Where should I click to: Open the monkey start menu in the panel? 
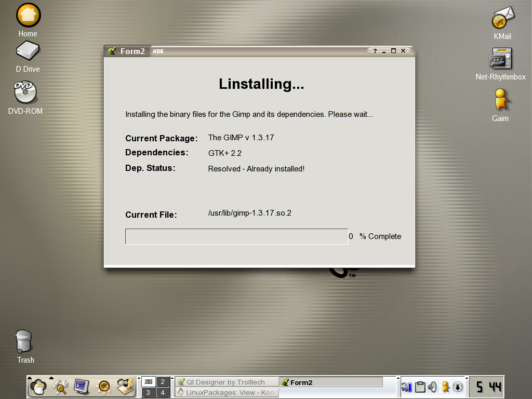[x=38, y=387]
